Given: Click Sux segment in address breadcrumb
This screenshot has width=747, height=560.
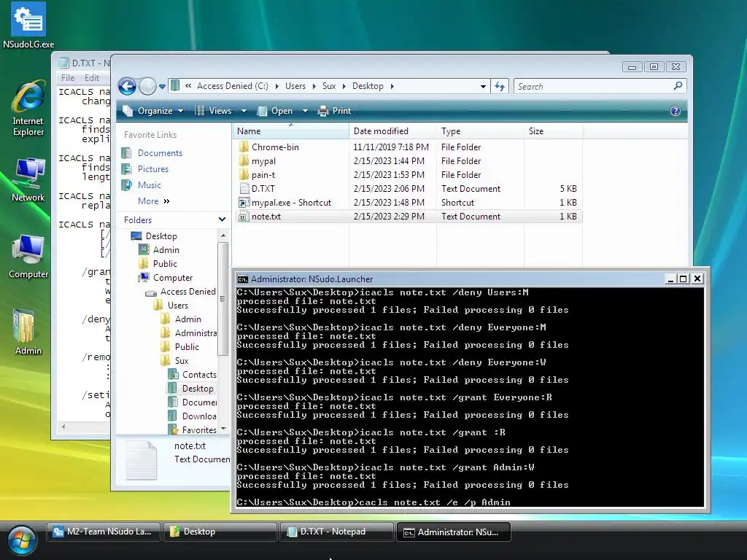Looking at the screenshot, I should (329, 86).
